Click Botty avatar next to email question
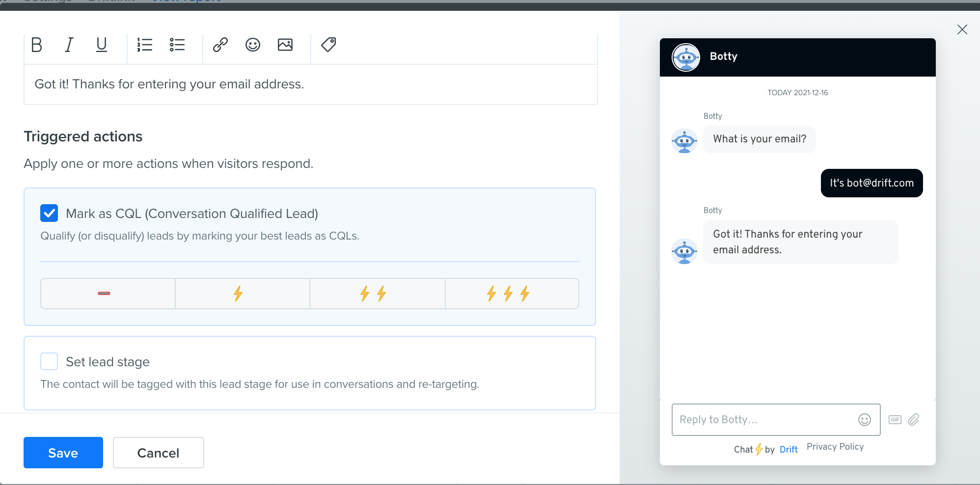The height and width of the screenshot is (485, 980). (x=684, y=141)
